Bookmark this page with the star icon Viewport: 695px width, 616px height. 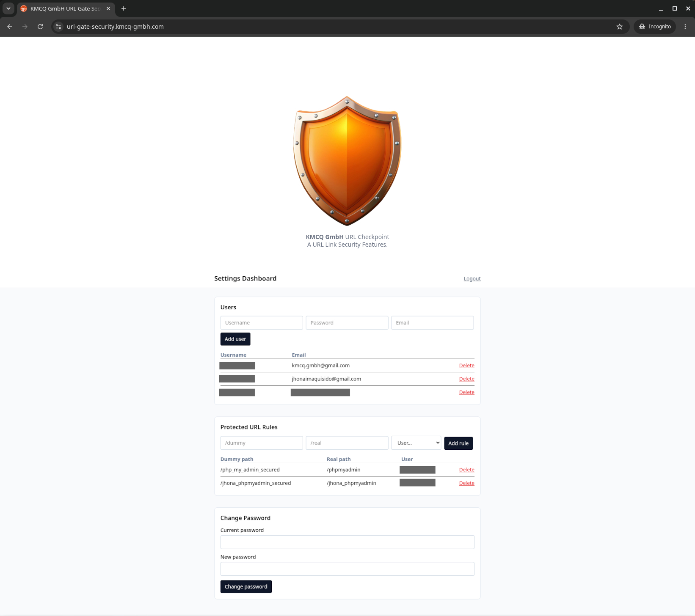[x=620, y=27]
